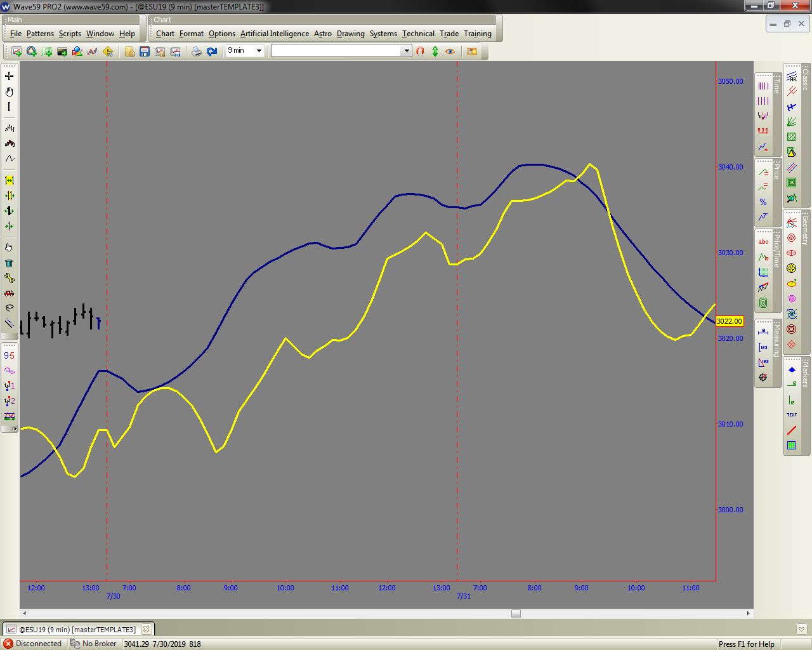The width and height of the screenshot is (812, 650).
Task: Click the save diskette icon
Action: tap(145, 51)
